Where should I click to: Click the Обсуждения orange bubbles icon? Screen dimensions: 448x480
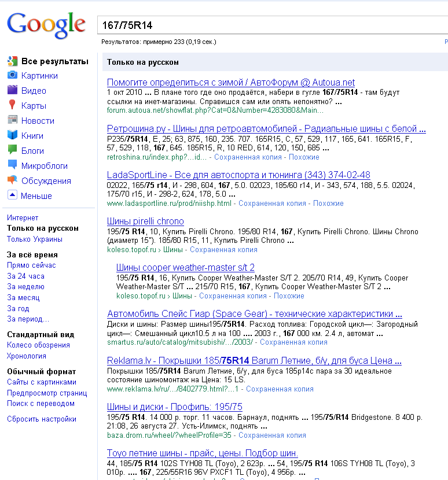point(12,180)
